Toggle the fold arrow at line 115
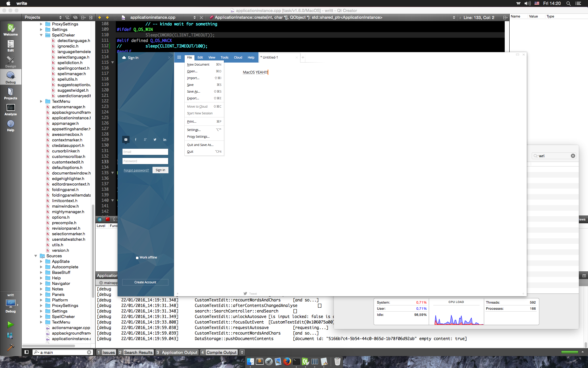The height and width of the screenshot is (368, 588). [x=112, y=62]
